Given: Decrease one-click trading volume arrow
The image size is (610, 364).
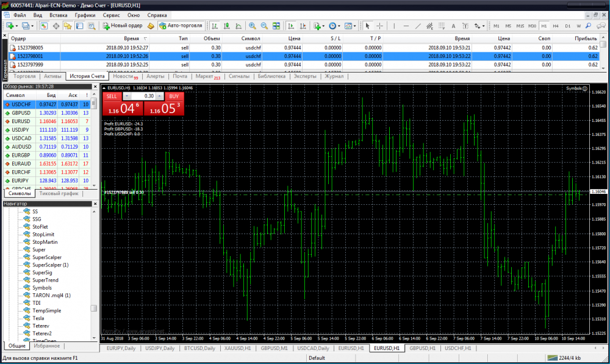Looking at the screenshot, I should [127, 96].
